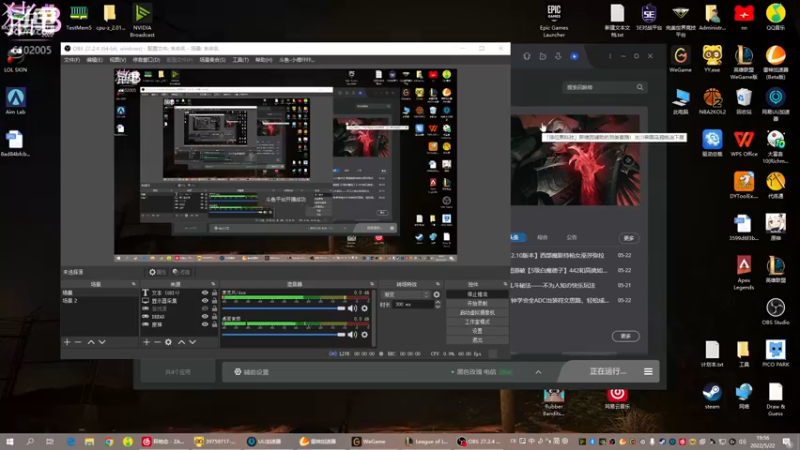Open 帮助(H) menu in OBS

pos(264,60)
